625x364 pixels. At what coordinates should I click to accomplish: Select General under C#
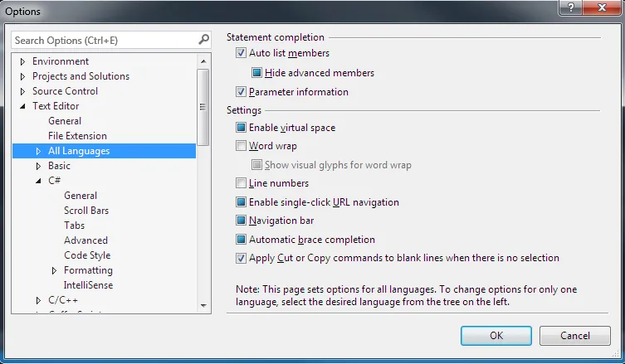tap(81, 196)
